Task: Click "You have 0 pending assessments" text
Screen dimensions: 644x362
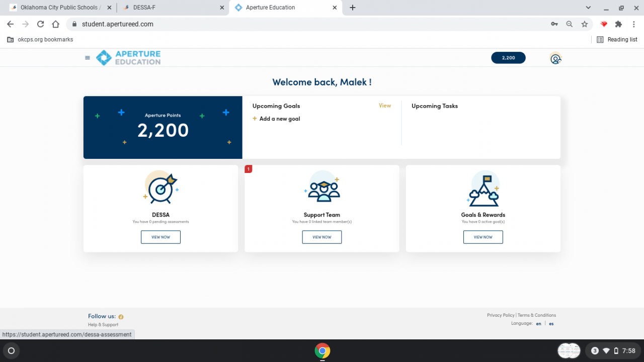Action: pos(161,222)
